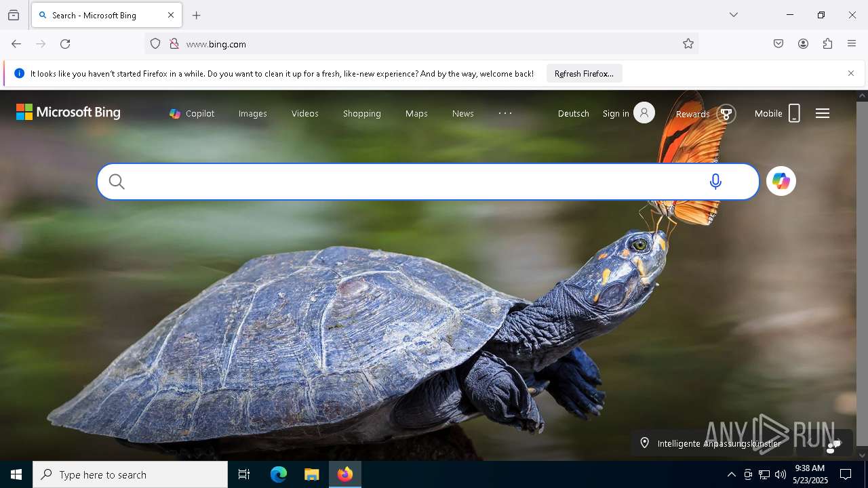The image size is (868, 488).
Task: Open a new tab with plus button
Action: coord(197,15)
